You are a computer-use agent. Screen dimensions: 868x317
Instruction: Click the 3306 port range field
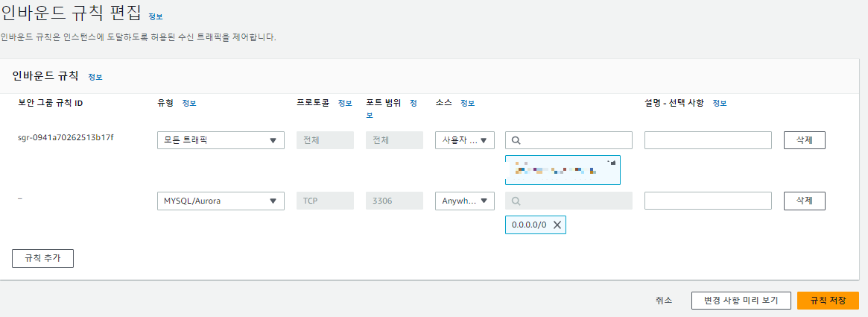tap(394, 201)
